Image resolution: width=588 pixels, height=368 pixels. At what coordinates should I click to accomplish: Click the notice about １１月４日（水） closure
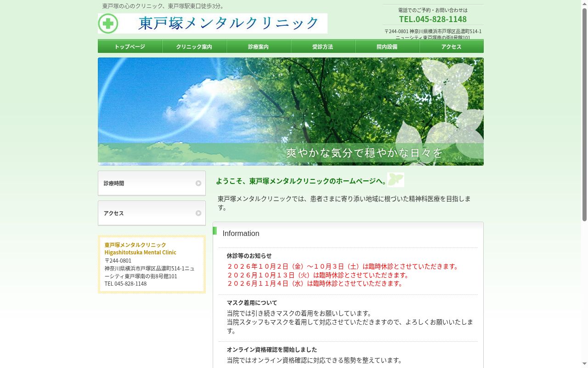click(315, 283)
